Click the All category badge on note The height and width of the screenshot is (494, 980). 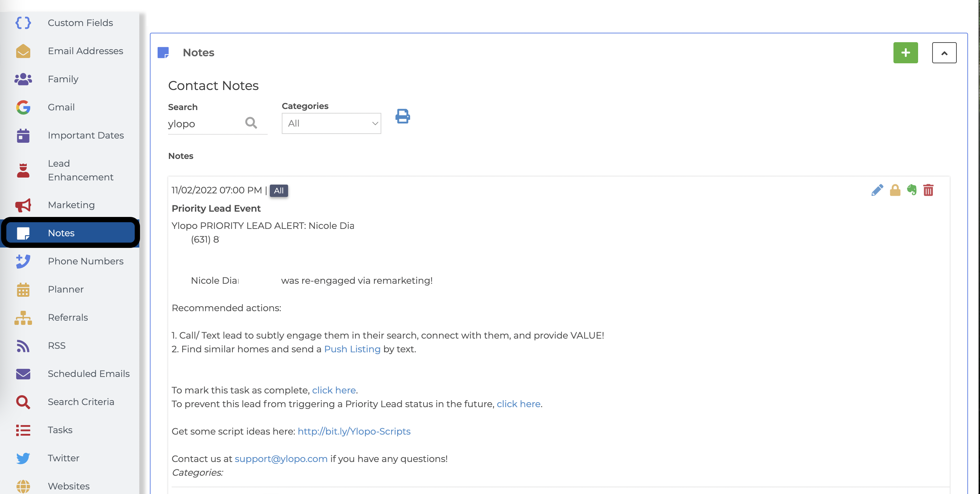(279, 191)
